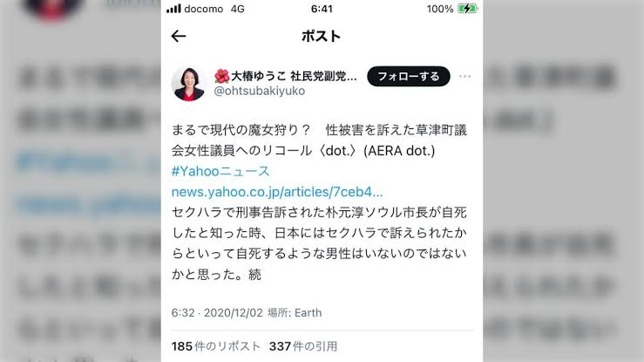Open the #Yahooニュース hashtag
This screenshot has width=644, height=362.
[x=220, y=171]
